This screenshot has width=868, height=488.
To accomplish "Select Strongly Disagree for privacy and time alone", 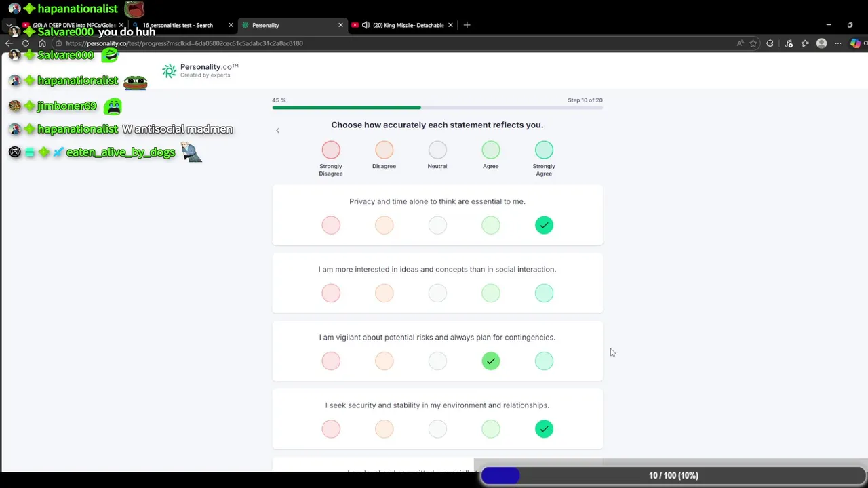I will pos(331,225).
